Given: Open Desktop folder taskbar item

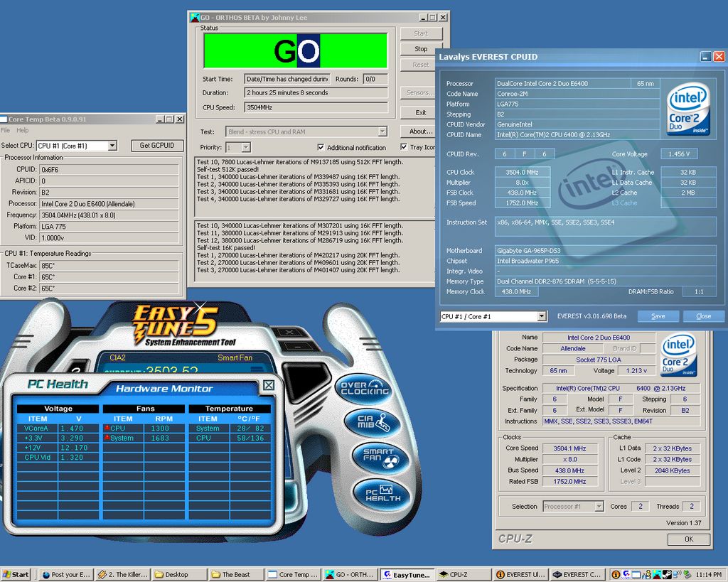Looking at the screenshot, I should coord(179,575).
